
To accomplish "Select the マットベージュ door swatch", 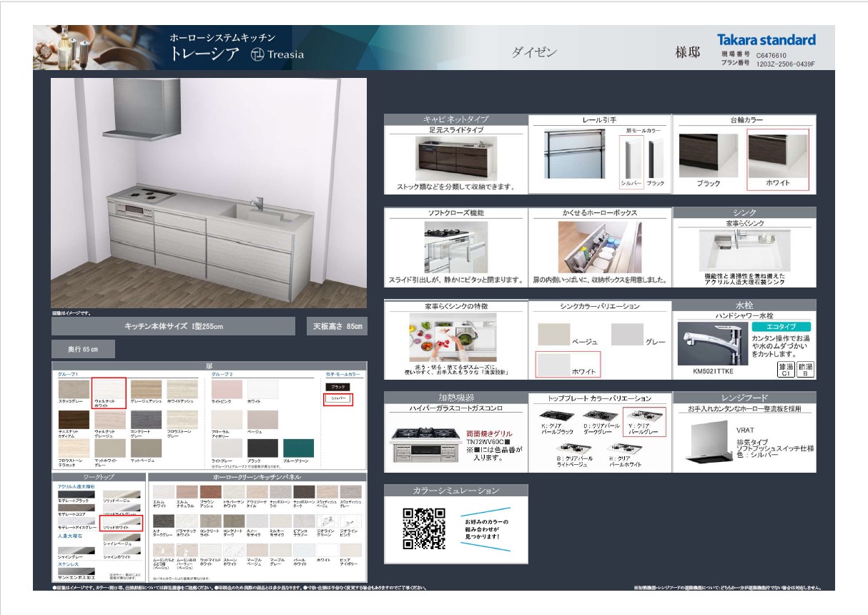I will coord(147,448).
